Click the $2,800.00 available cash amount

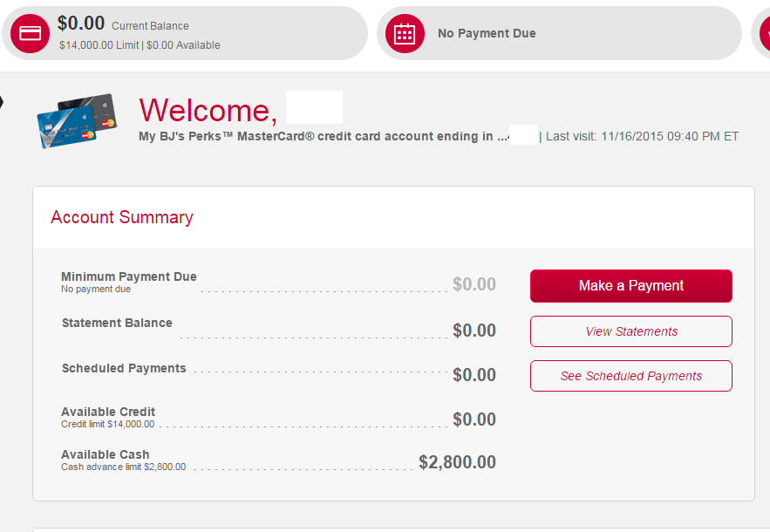(457, 462)
